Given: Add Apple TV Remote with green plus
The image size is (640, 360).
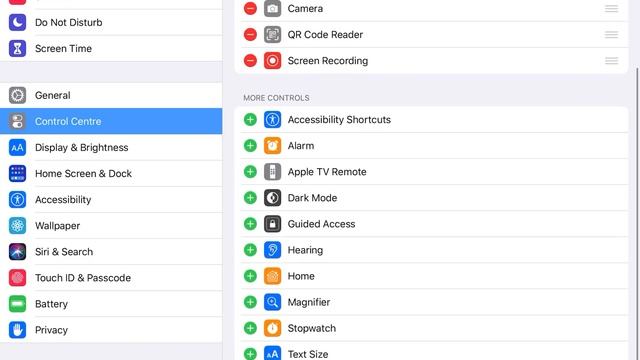Looking at the screenshot, I should [250, 172].
